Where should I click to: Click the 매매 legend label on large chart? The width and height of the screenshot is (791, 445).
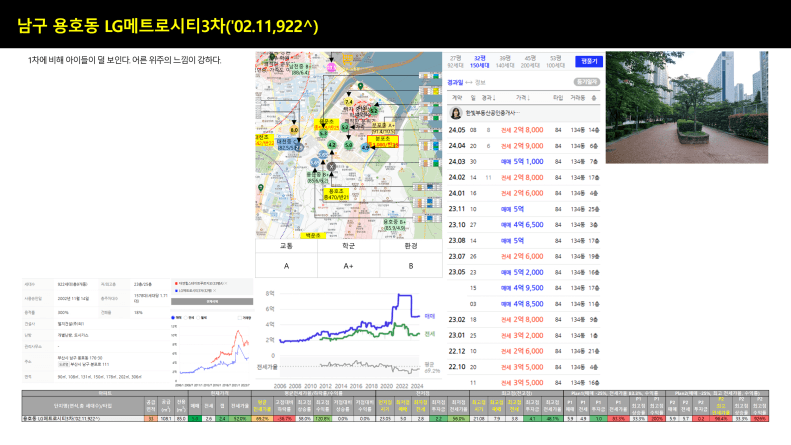(x=429, y=316)
